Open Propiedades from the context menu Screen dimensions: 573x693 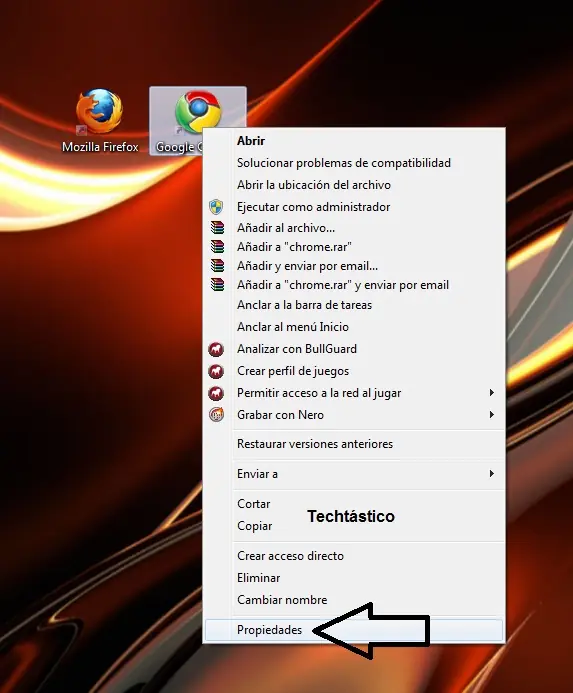354,630
